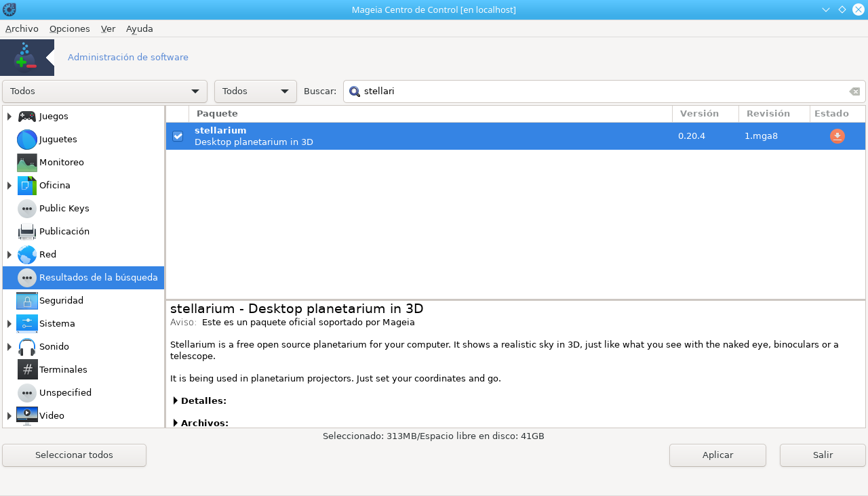Image resolution: width=868 pixels, height=496 pixels.
Task: Expand the Sonido category
Action: coord(9,347)
